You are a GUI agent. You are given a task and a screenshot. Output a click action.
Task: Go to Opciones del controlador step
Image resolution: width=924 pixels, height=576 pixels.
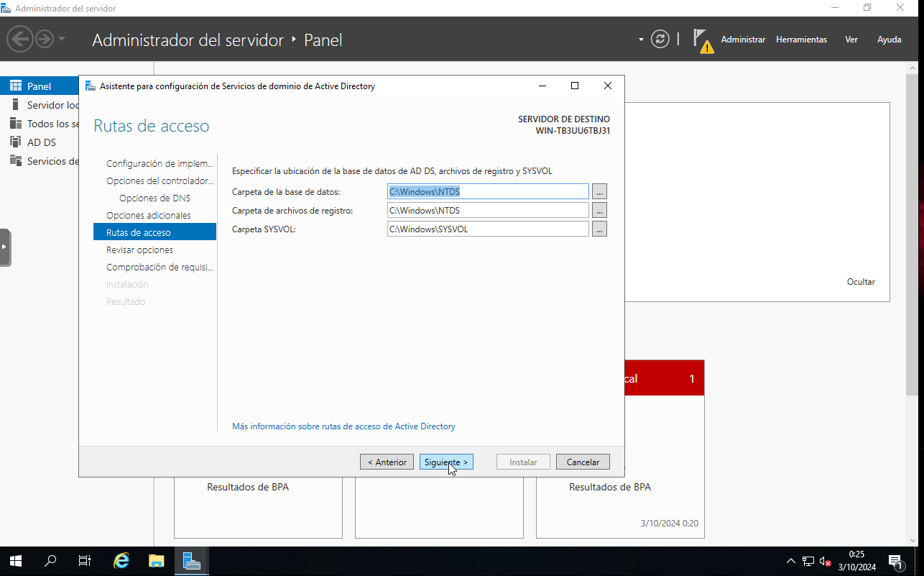point(160,180)
